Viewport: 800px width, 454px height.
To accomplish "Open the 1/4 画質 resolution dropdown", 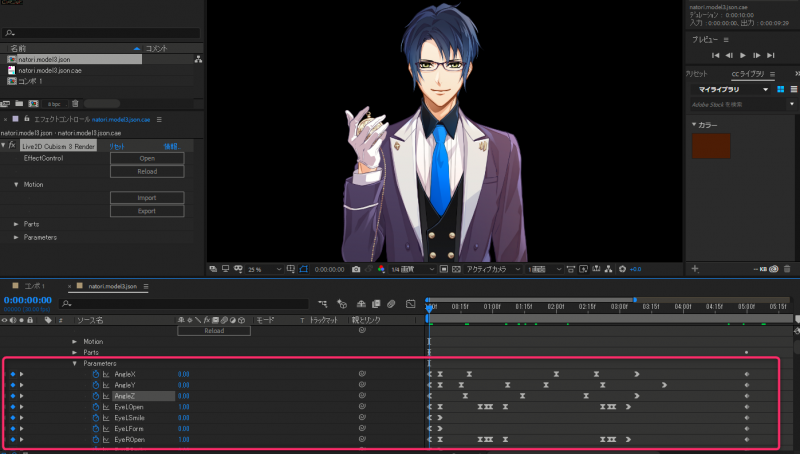I will click(412, 269).
